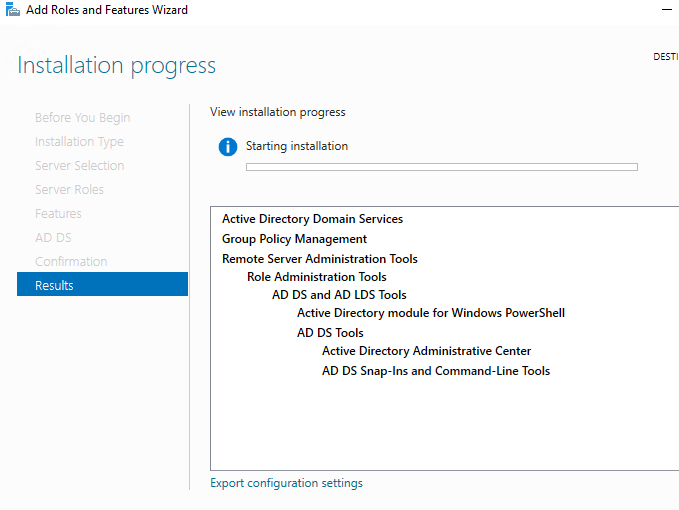Click the Add Roles and Features Wizard title
The width and height of the screenshot is (679, 510).
pyautogui.click(x=107, y=10)
